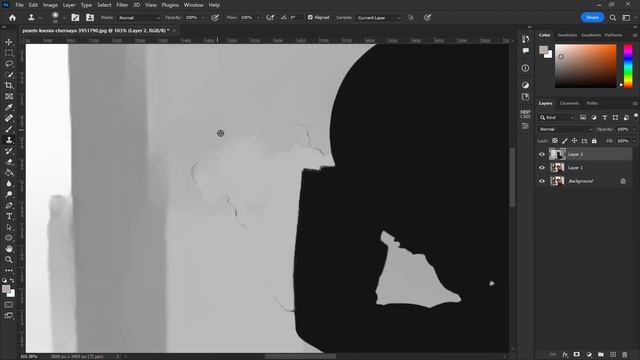This screenshot has width=640, height=360.
Task: Open the Window menu
Action: point(193,5)
